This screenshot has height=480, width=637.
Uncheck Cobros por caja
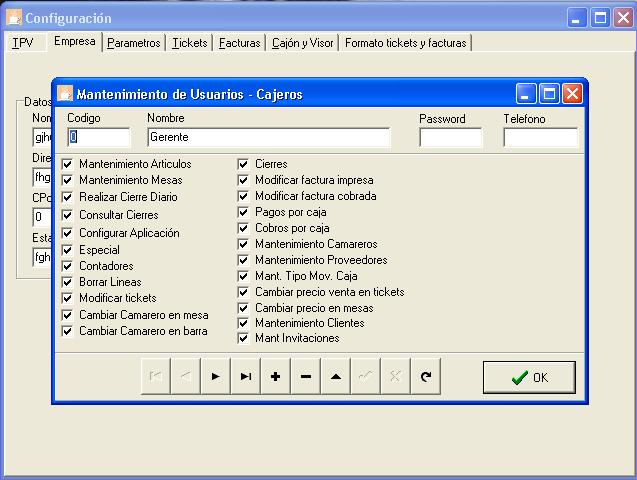tap(243, 228)
